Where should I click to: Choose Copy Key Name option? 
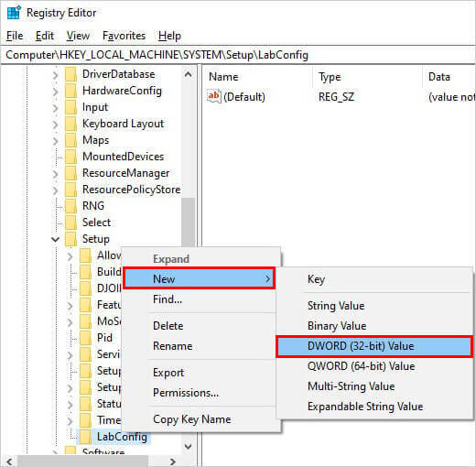pyautogui.click(x=192, y=419)
